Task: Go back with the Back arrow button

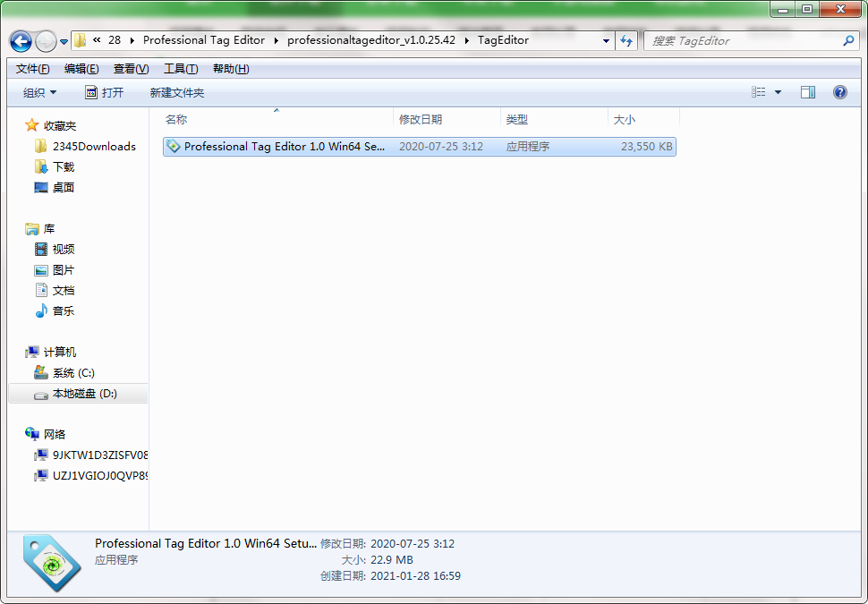Action: click(x=21, y=41)
